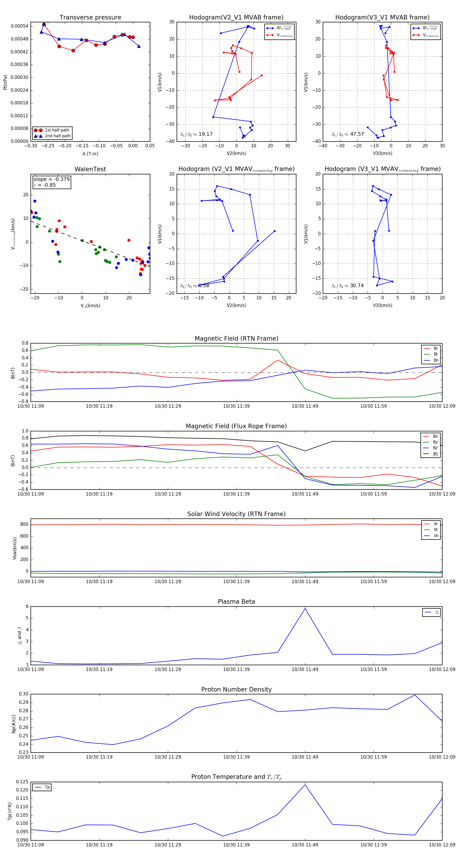Image resolution: width=473 pixels, height=868 pixels.
Task: Select the "Magnetic Field (Flux Rope Frame)" title
Action: pos(236,426)
